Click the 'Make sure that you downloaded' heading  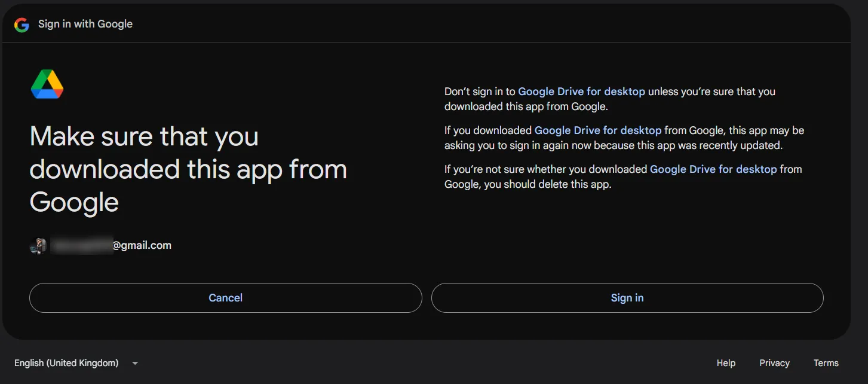(x=188, y=169)
